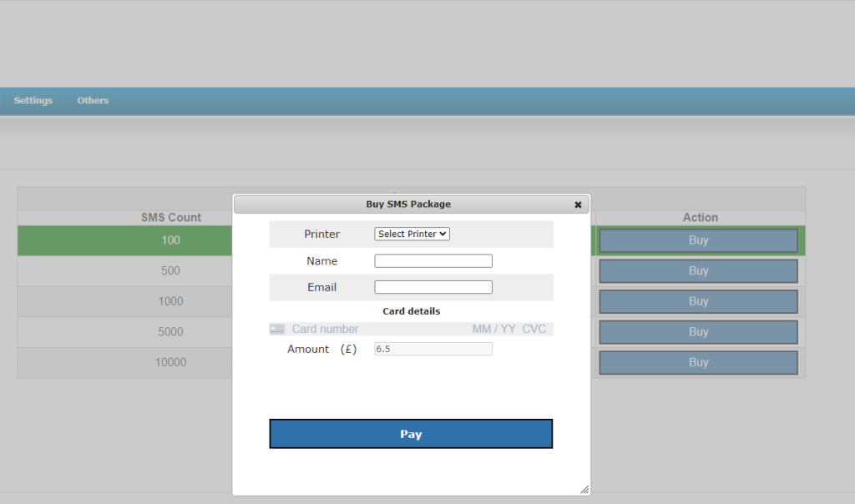Click Buy for the 500 SMS package
Image resolution: width=855 pixels, height=504 pixels.
click(x=698, y=271)
